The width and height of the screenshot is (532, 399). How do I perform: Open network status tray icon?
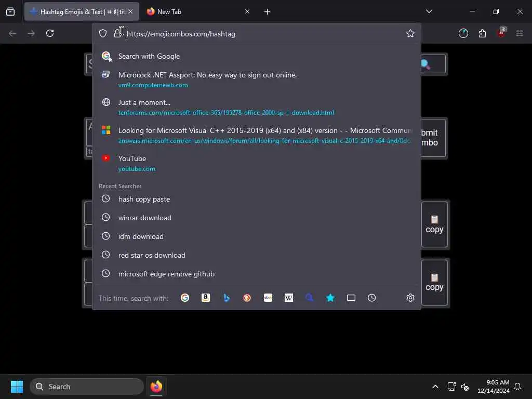coord(451,387)
